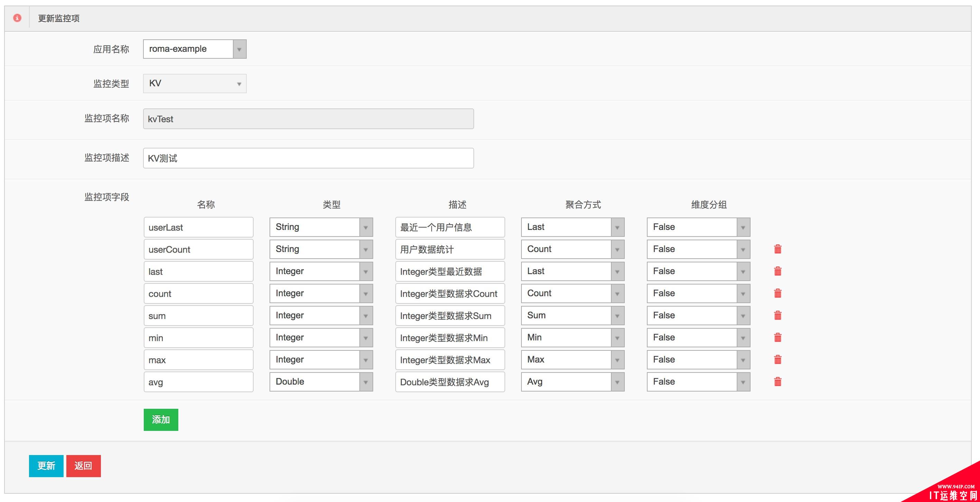Screen dimensions: 980x502
Task: Click the Integer类型最近数据 description input
Action: coord(450,271)
